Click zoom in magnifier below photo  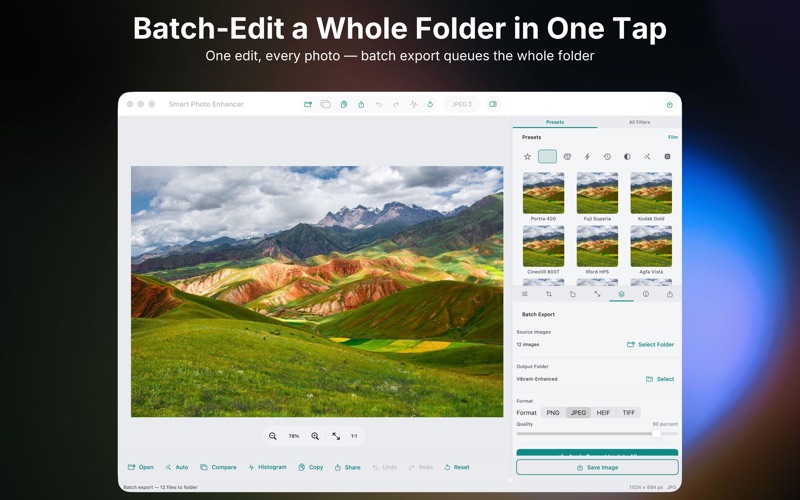(x=315, y=436)
